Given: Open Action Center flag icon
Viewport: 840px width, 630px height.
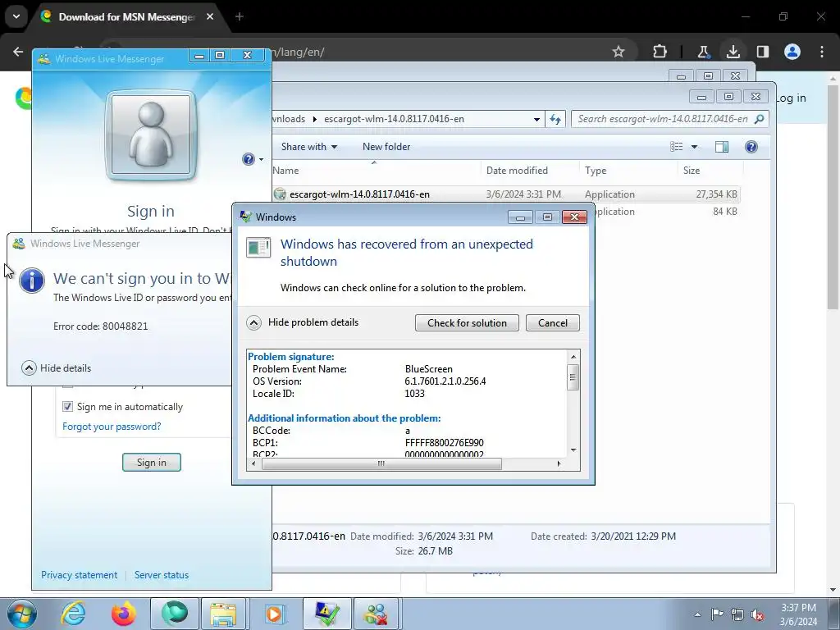Looking at the screenshot, I should point(717,614).
